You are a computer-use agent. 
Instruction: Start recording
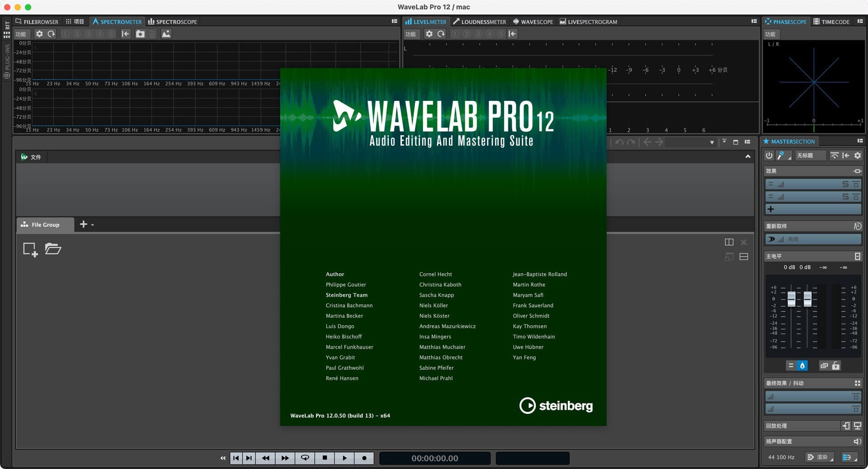point(364,458)
